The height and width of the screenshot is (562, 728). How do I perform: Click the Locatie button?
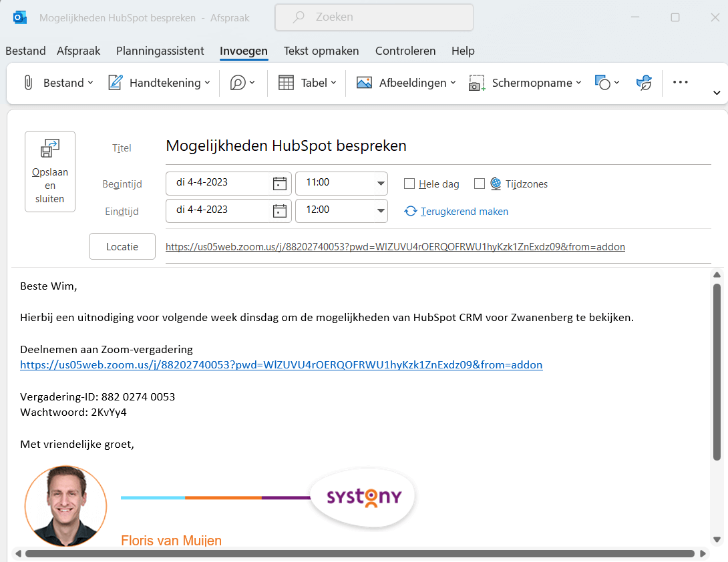pos(122,246)
